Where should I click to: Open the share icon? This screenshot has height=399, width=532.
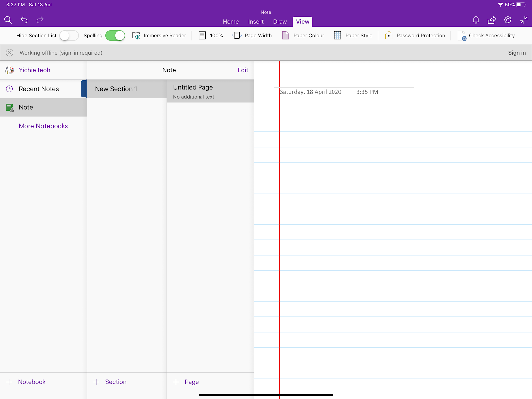[492, 20]
